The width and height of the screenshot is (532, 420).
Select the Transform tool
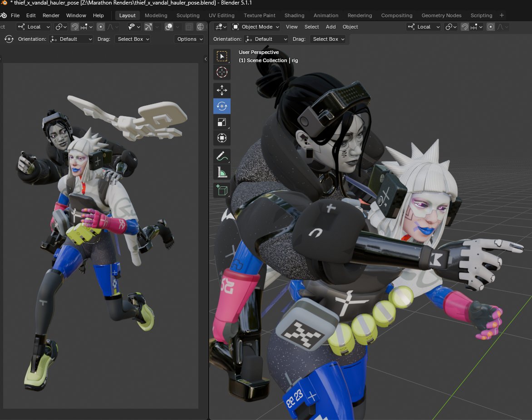[x=222, y=138]
